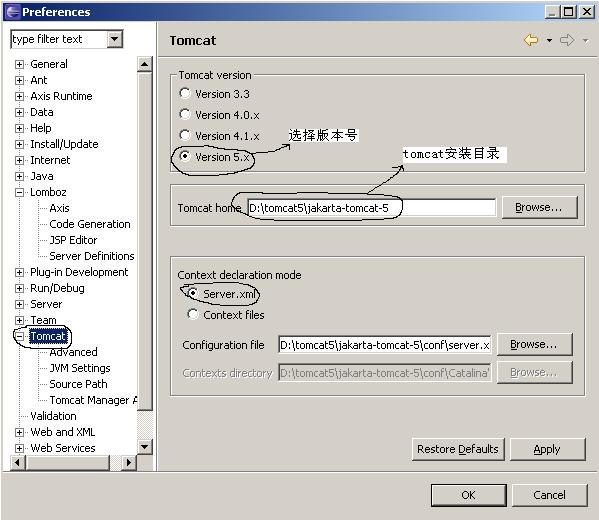Expand the Install/Update tree node
Screen dimensions: 599x520
(x=19, y=144)
